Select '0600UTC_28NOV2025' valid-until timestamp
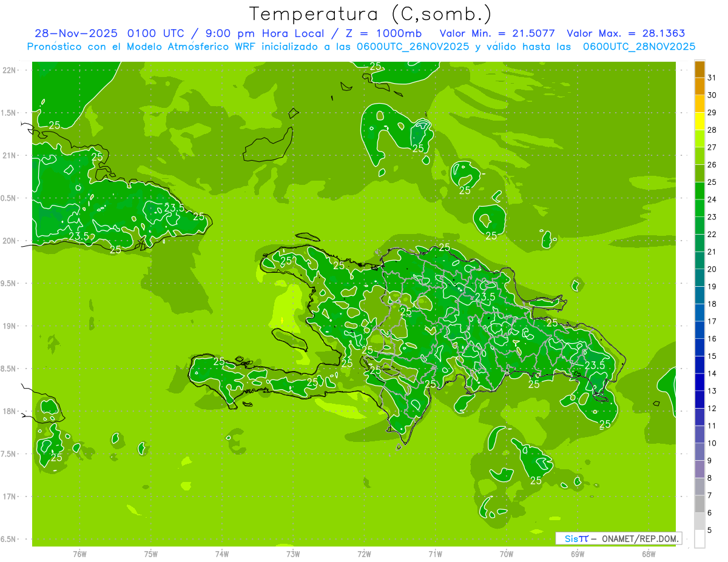Viewport: 728px width, 562px height. click(639, 47)
